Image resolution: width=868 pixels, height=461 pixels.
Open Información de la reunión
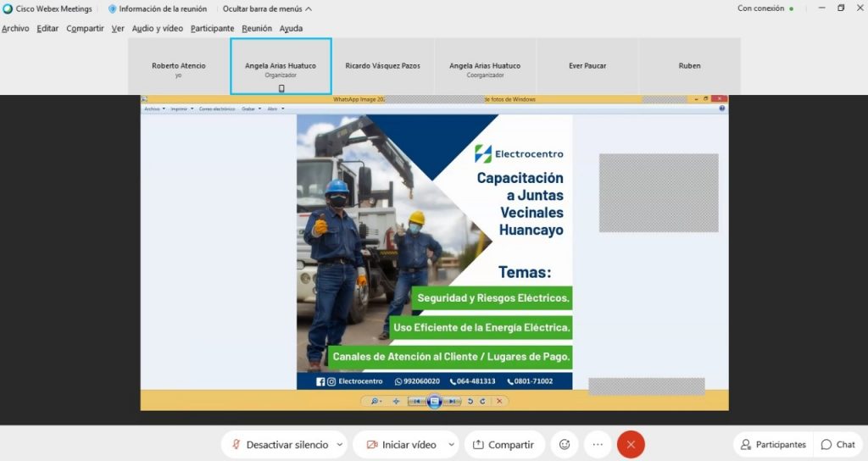[158, 8]
